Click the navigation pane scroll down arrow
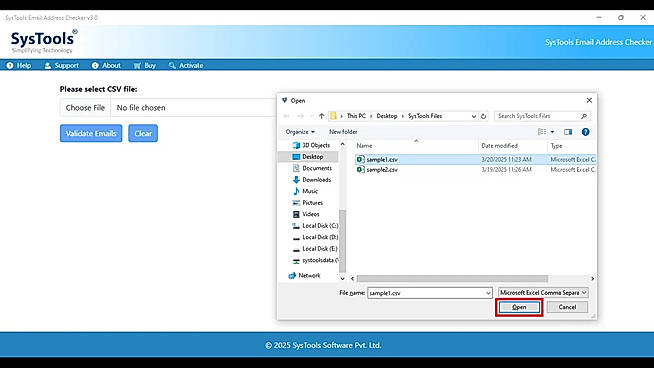The height and width of the screenshot is (368, 654). click(342, 278)
